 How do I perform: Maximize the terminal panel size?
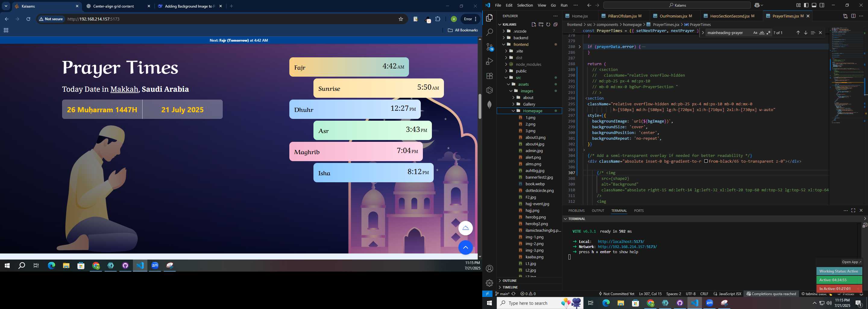853,211
